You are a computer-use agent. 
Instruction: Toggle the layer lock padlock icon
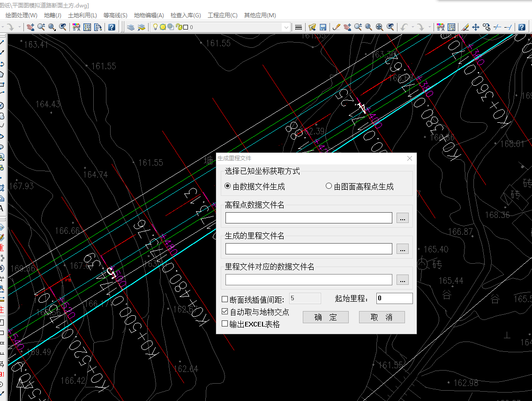click(x=179, y=27)
